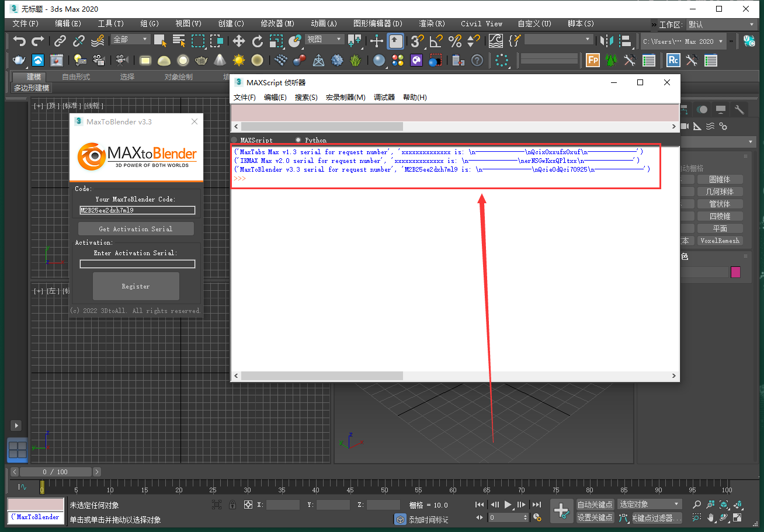The width and height of the screenshot is (764, 532).
Task: Click the grass Foliage object icon
Action: 356,60
